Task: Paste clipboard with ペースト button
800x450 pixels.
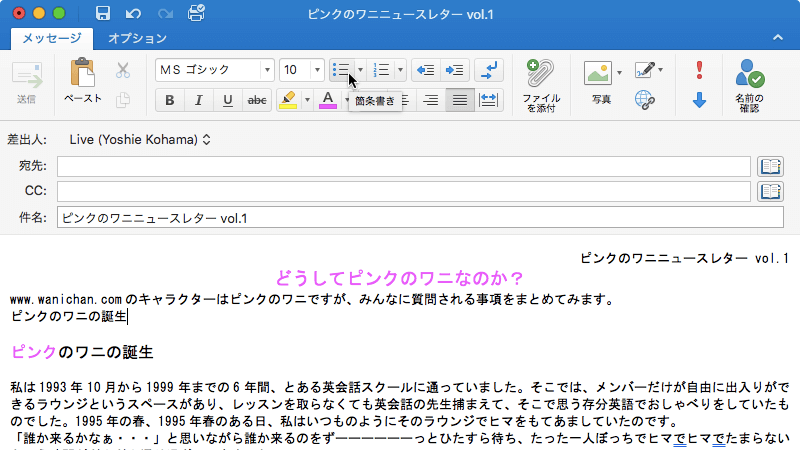Action: [83, 81]
